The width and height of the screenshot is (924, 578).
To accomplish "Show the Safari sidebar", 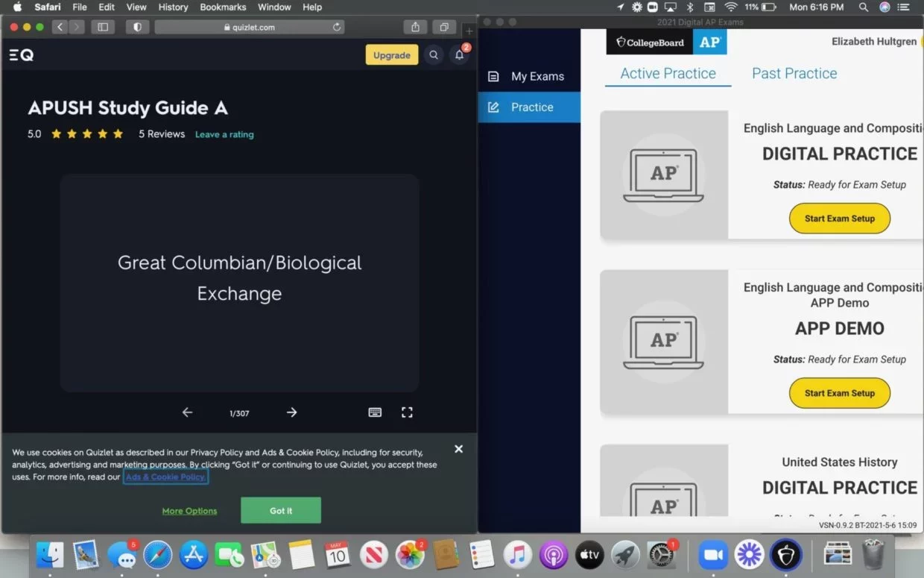I will point(103,28).
